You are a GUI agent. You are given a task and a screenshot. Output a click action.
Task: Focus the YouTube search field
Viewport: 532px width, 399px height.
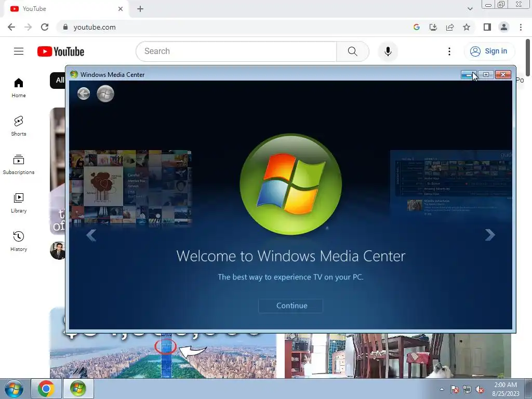coord(236,51)
